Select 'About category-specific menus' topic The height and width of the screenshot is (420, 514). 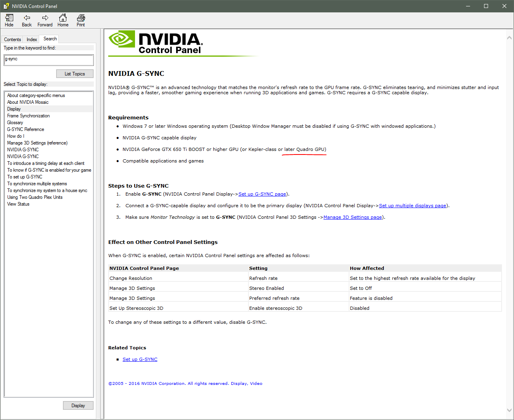pos(36,95)
